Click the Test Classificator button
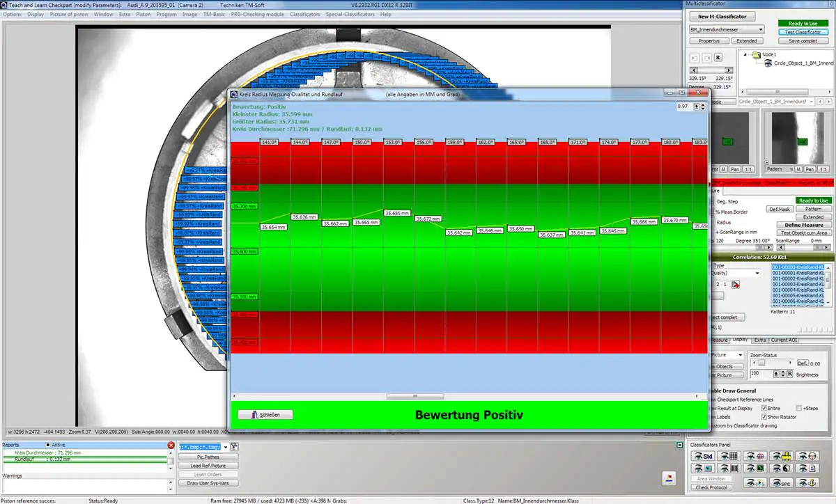The width and height of the screenshot is (836, 504). (x=803, y=32)
